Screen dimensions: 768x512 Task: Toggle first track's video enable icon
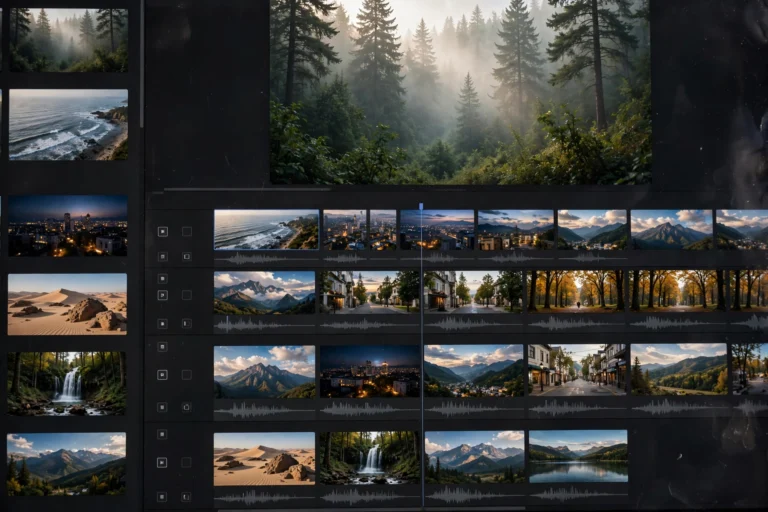point(163,231)
